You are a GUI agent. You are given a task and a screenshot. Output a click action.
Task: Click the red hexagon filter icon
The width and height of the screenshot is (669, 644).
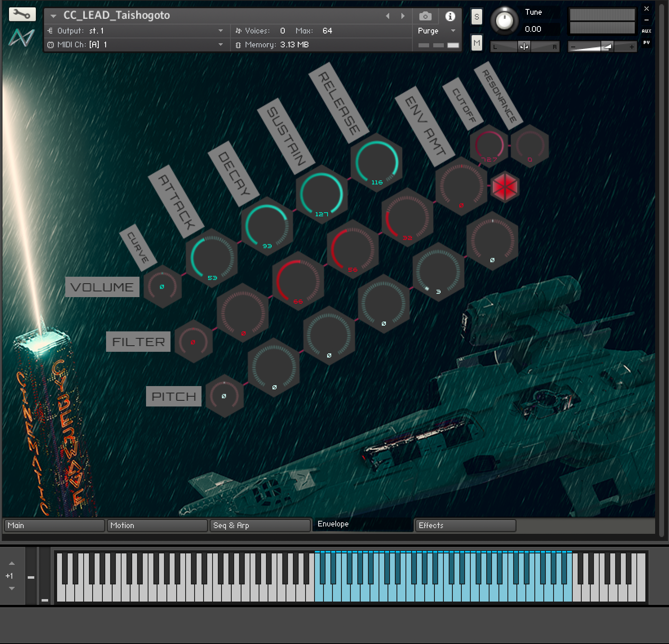505,187
